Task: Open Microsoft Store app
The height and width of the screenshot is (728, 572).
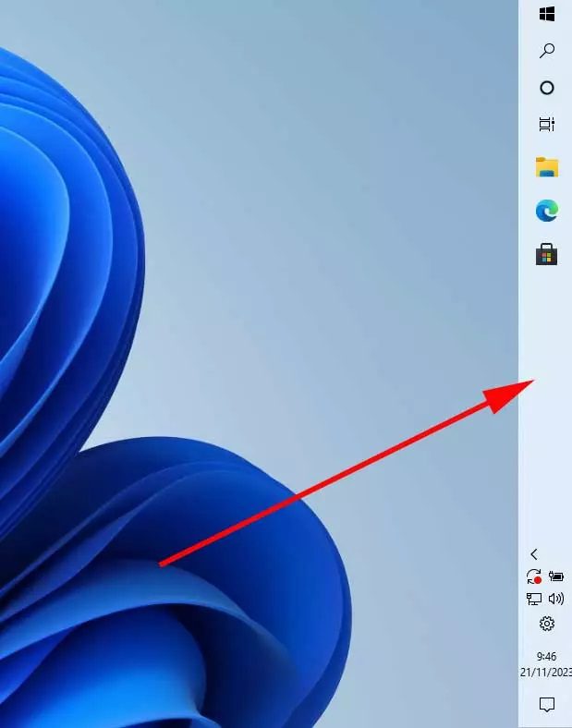Action: click(546, 254)
